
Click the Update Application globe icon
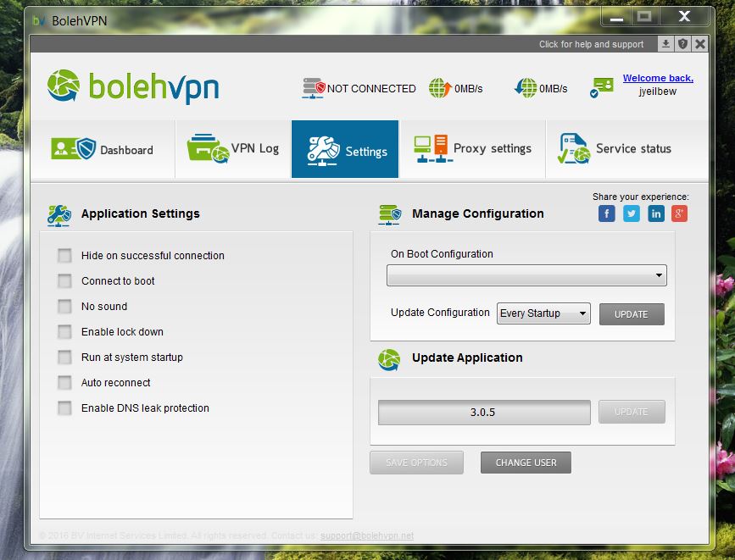pyautogui.click(x=389, y=359)
